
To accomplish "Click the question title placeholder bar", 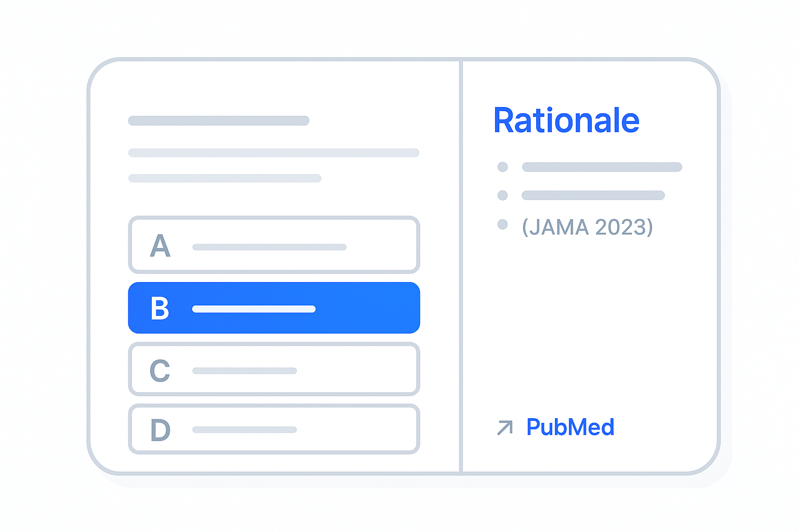I will (x=219, y=121).
